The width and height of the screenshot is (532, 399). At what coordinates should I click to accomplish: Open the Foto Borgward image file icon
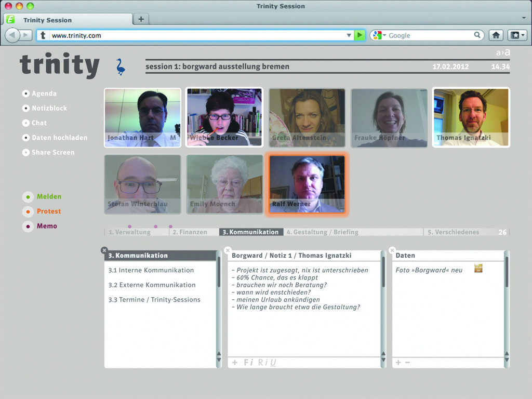[x=478, y=268]
